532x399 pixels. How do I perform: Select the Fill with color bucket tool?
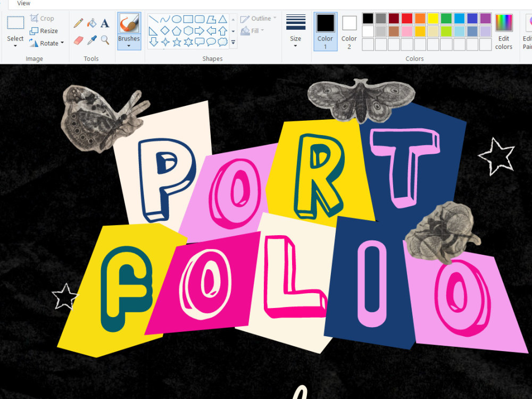pos(92,23)
